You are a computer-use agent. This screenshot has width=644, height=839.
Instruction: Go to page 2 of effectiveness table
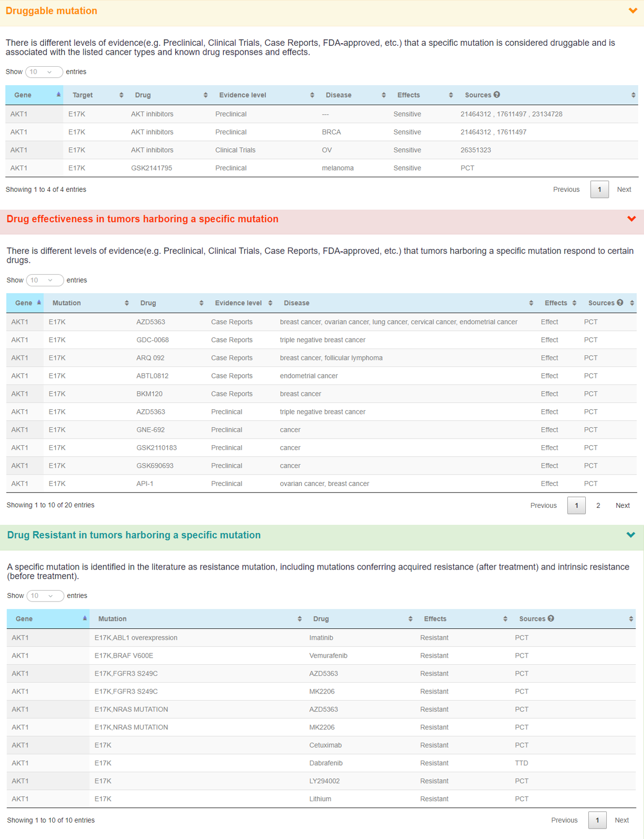point(598,505)
